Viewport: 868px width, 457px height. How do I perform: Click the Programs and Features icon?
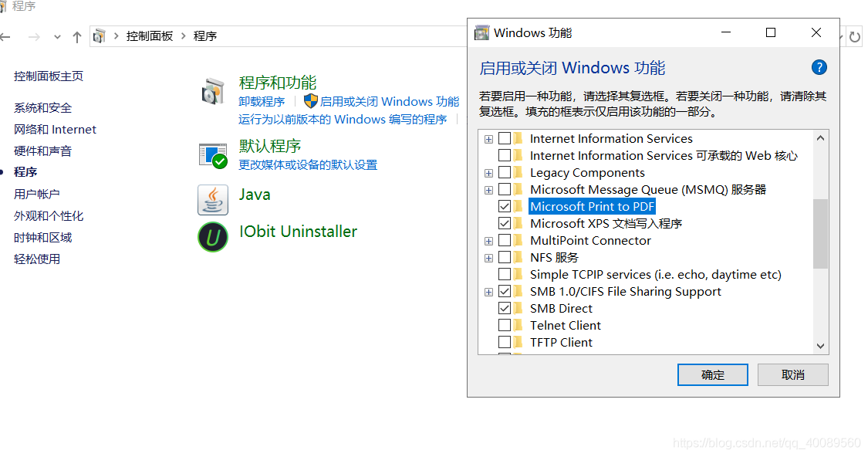[213, 91]
